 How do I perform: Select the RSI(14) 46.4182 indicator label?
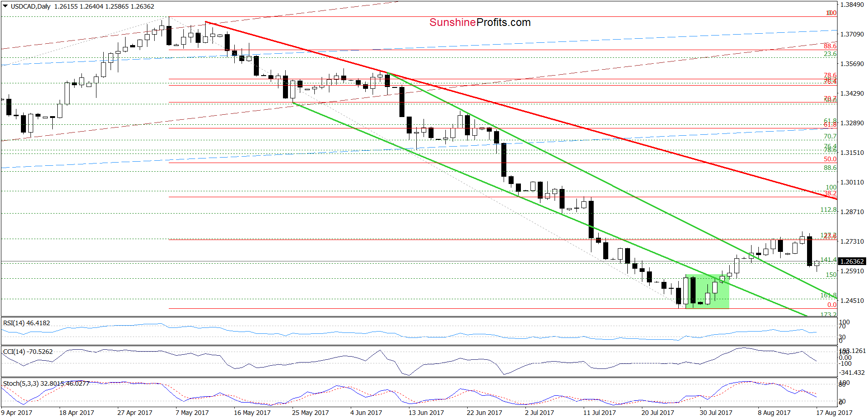[x=26, y=323]
